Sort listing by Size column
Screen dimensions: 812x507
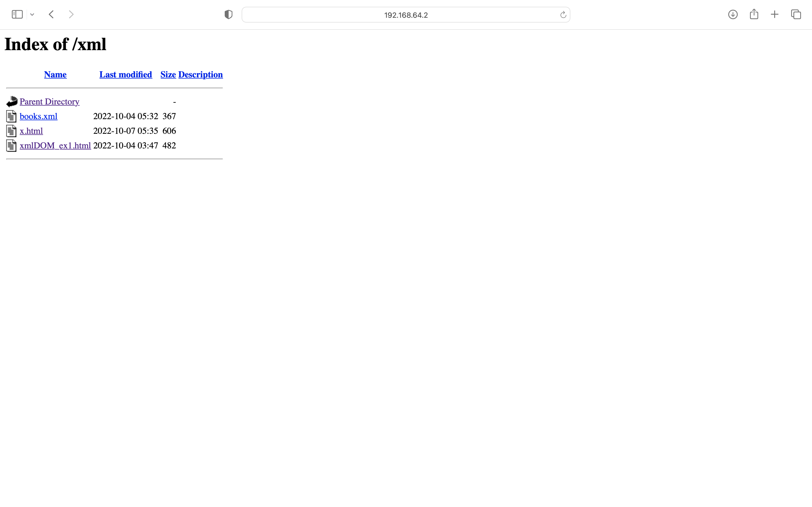[168, 74]
